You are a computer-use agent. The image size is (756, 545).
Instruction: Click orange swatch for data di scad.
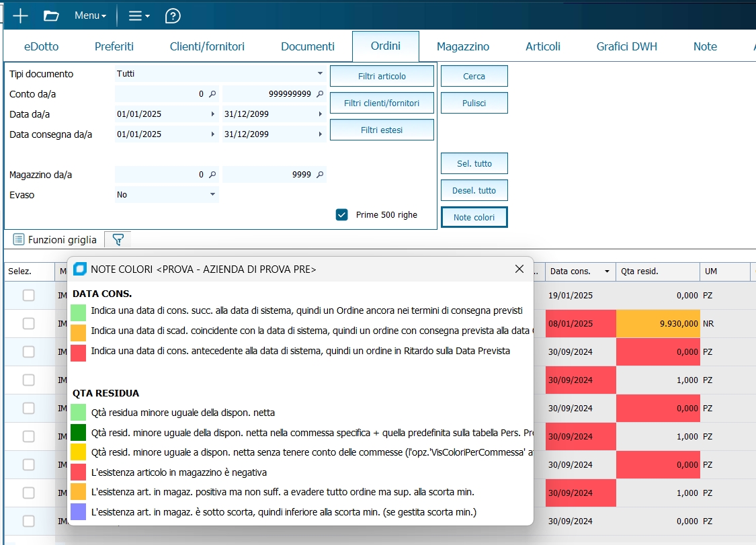tap(78, 332)
